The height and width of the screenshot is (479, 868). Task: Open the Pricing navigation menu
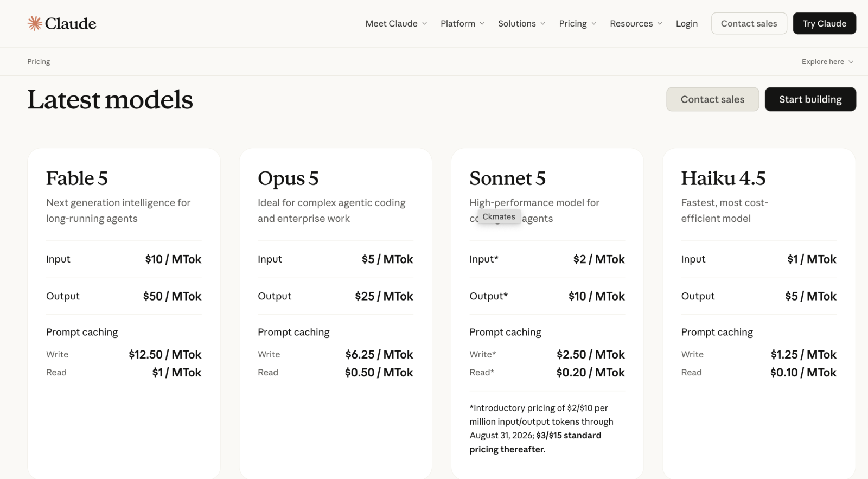[x=578, y=23]
